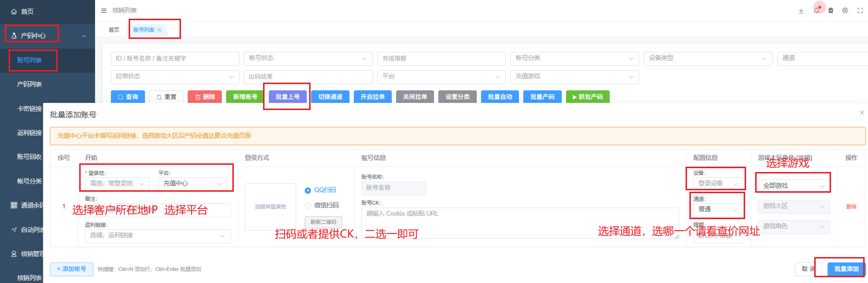The height and width of the screenshot is (283, 868).
Task: Select the 微信扫码 radio option
Action: point(308,206)
